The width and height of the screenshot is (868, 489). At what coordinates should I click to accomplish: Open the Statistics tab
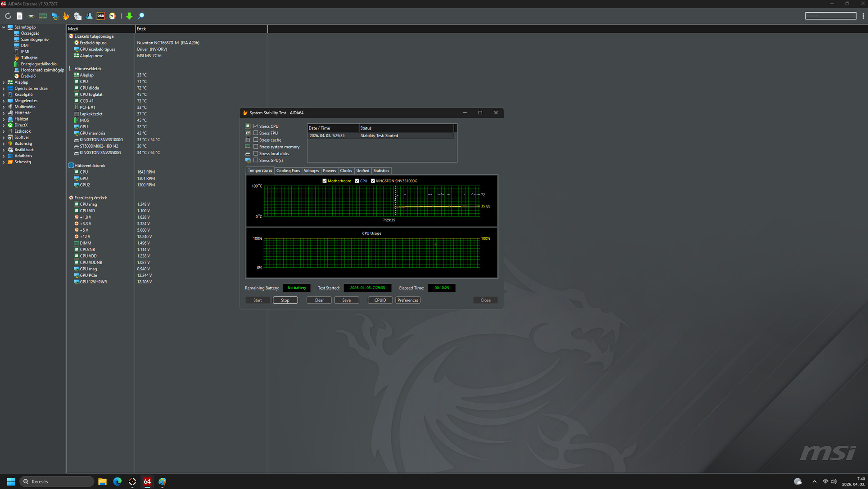point(381,171)
